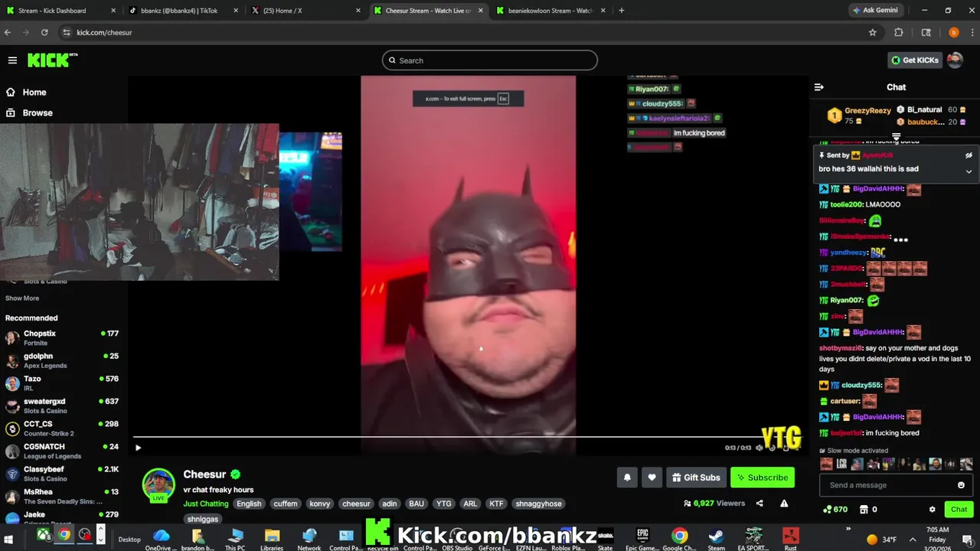Click the LGR quick emote
980x551 pixels.
pos(841,464)
